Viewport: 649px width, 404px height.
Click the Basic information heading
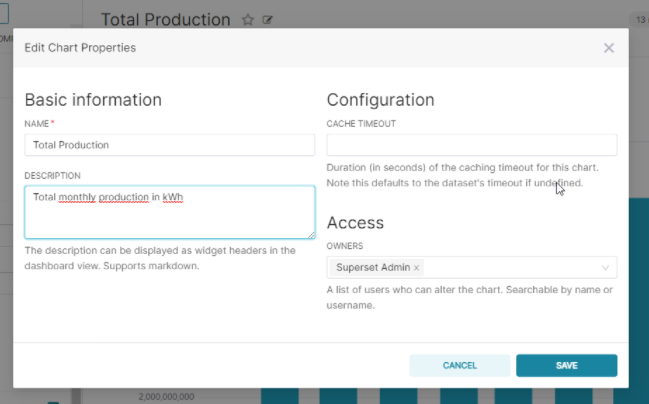click(x=93, y=100)
